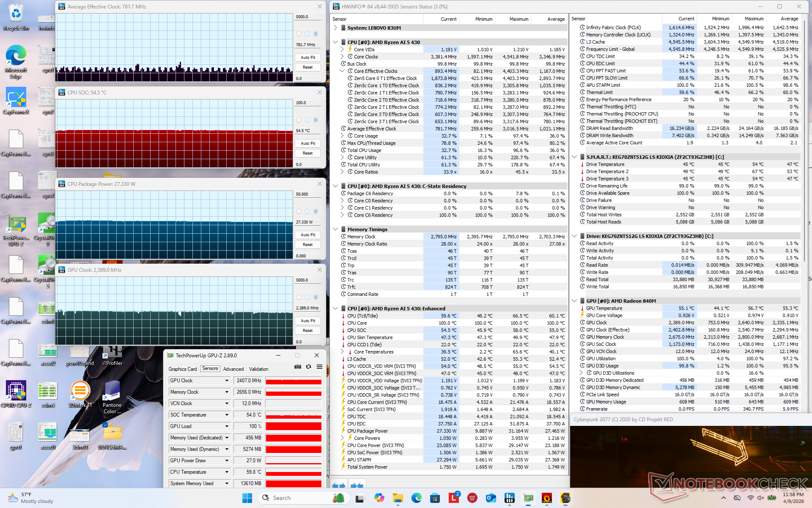The image size is (812, 508).
Task: Open GPU Load sensor dropdown in GPU-Z
Action: 227,426
